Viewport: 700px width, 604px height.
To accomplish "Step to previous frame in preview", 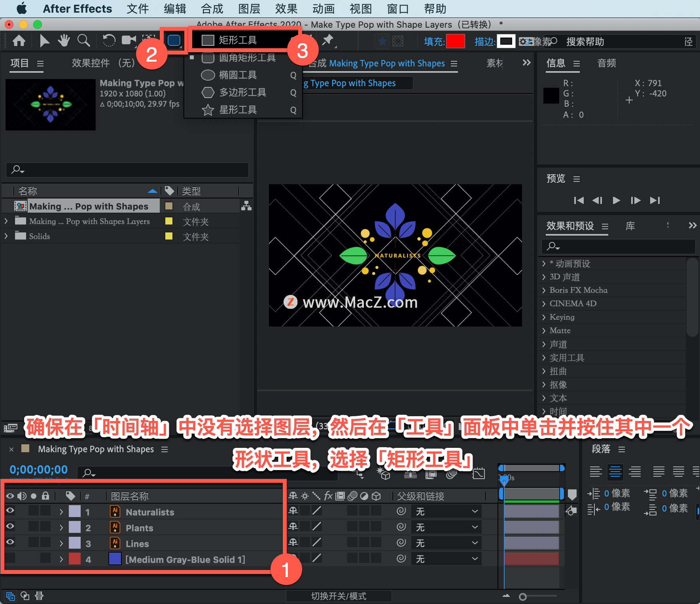I will [x=597, y=200].
